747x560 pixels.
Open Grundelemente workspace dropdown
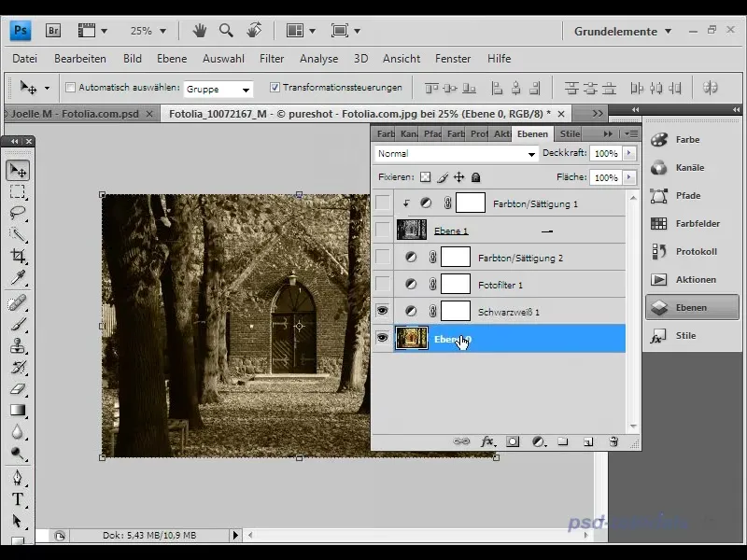click(623, 32)
